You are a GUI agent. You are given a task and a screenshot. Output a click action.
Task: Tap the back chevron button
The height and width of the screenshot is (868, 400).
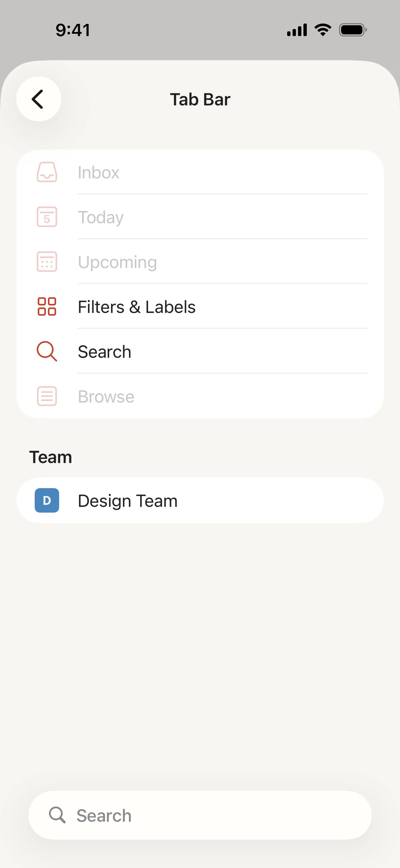tap(38, 99)
